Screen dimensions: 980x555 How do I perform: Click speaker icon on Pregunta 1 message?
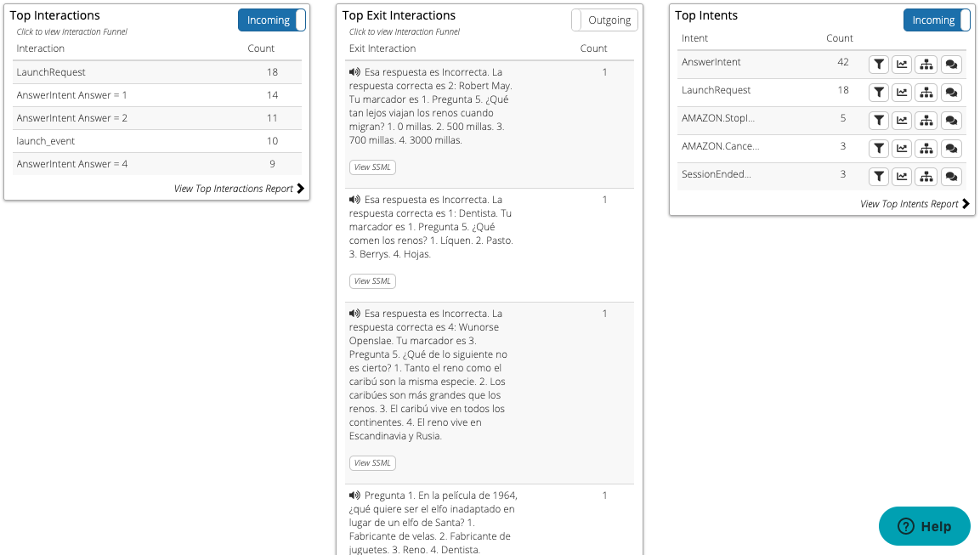[354, 495]
